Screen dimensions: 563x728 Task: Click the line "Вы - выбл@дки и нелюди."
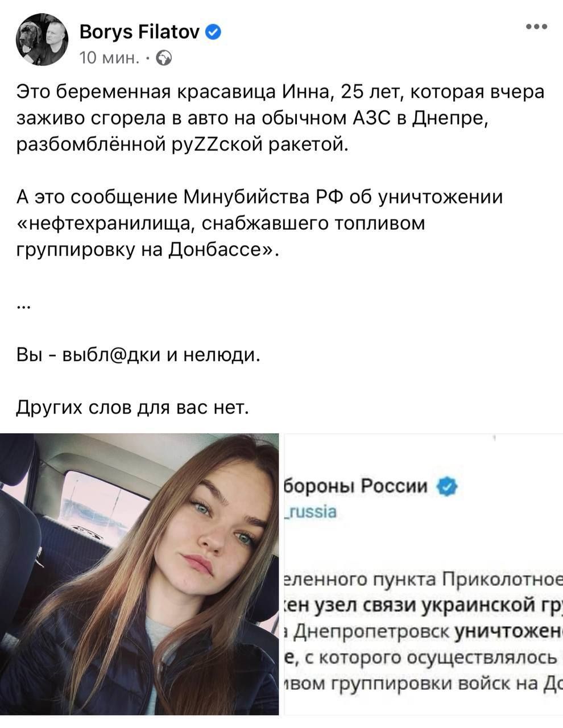138,355
